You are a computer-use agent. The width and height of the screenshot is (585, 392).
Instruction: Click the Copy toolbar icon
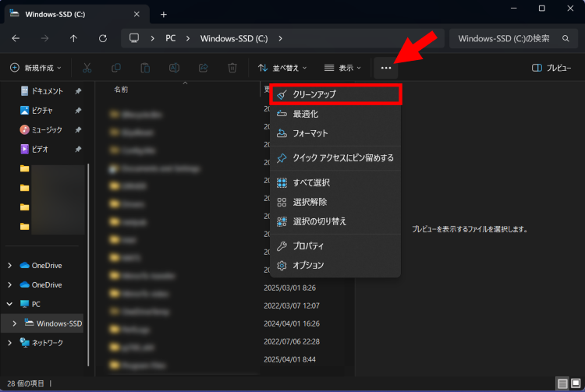tap(116, 68)
